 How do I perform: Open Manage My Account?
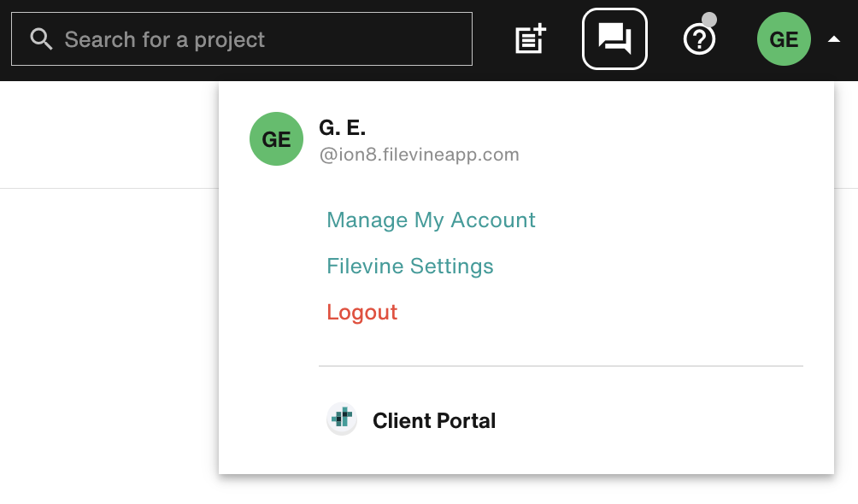point(431,220)
